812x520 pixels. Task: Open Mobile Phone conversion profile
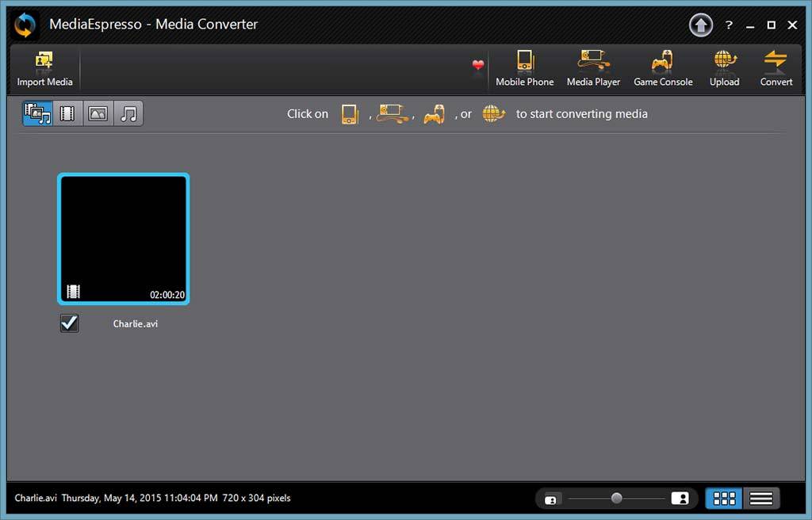pos(525,68)
